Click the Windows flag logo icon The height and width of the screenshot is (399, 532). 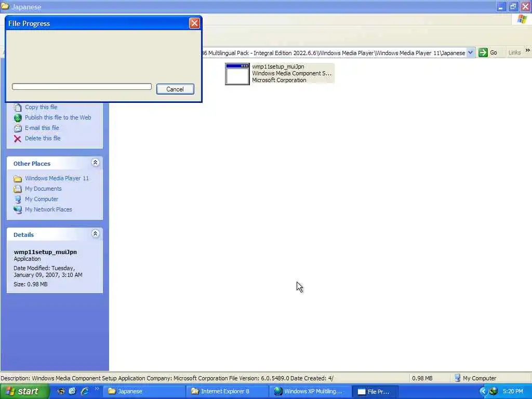(x=522, y=19)
